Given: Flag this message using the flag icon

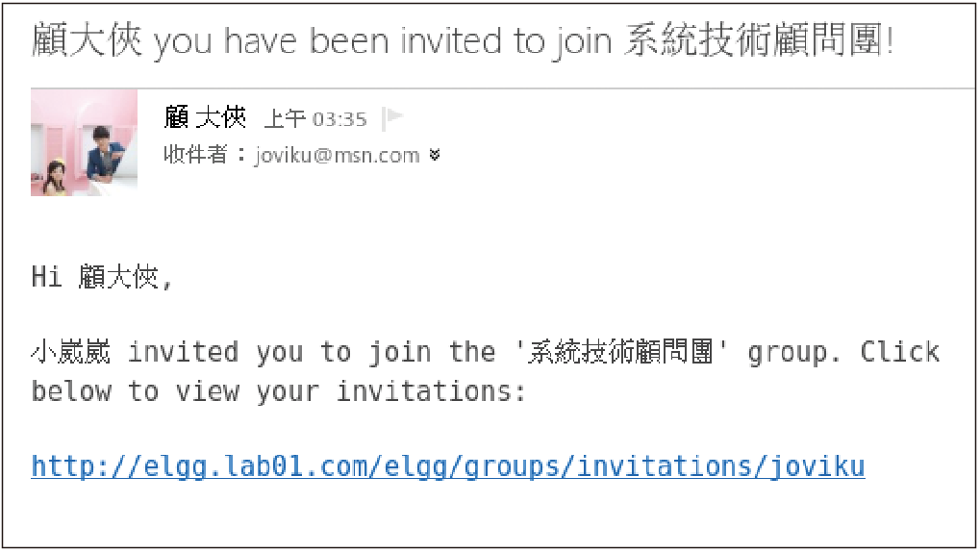Looking at the screenshot, I should pos(393,117).
